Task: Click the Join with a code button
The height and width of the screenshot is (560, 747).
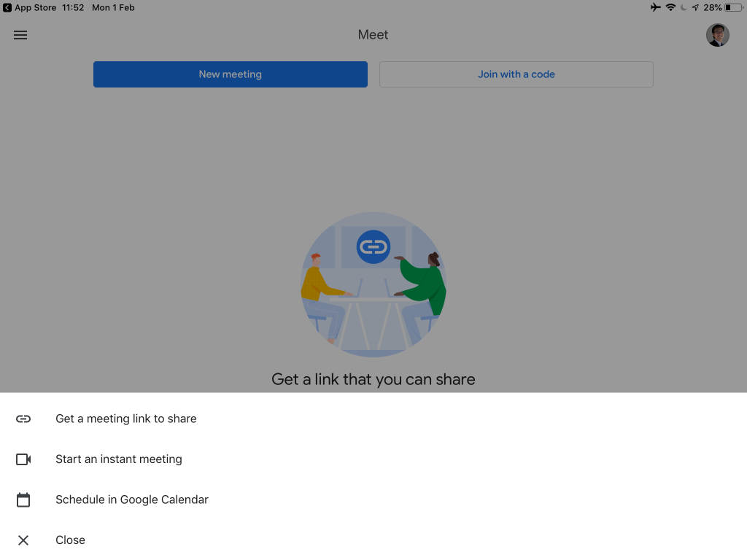Action: click(516, 74)
